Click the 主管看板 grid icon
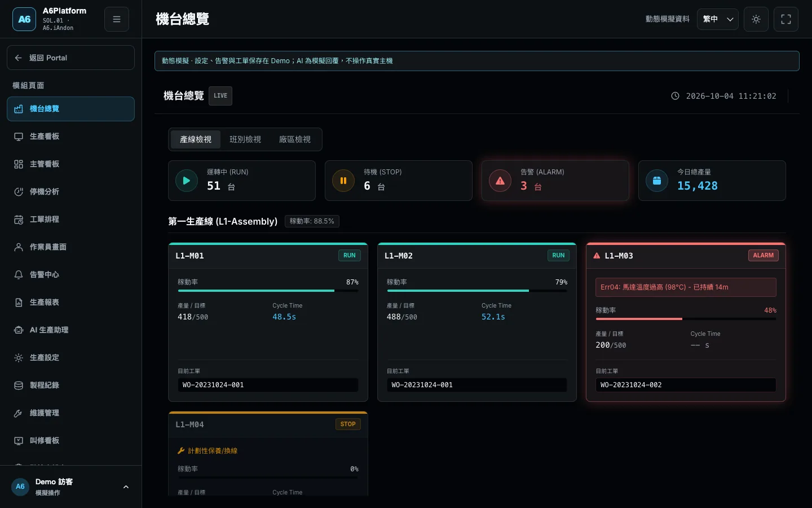Viewport: 812px width, 508px height. [19, 164]
